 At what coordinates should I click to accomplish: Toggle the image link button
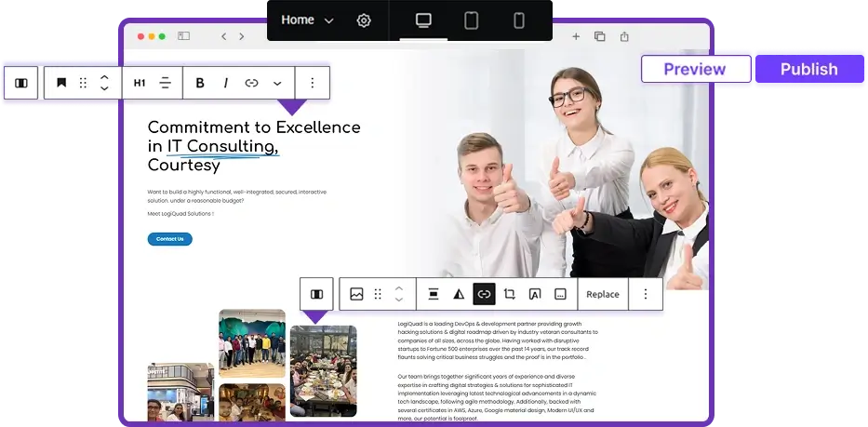(484, 294)
